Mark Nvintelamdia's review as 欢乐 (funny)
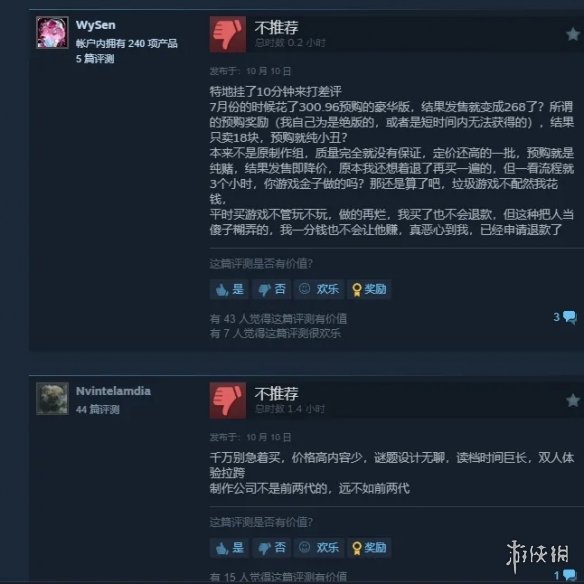Image resolution: width=584 pixels, height=584 pixels. [x=319, y=548]
